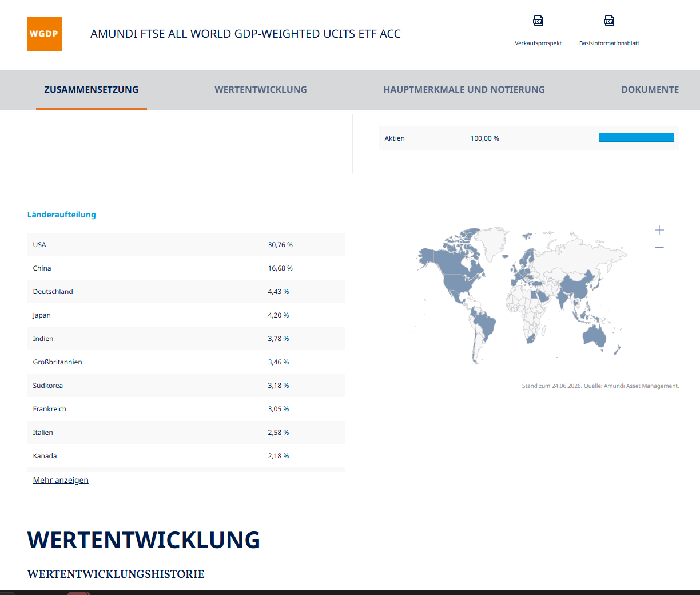Click the 4,20 % value
Viewport: 700px width, 595px height.
click(x=279, y=315)
